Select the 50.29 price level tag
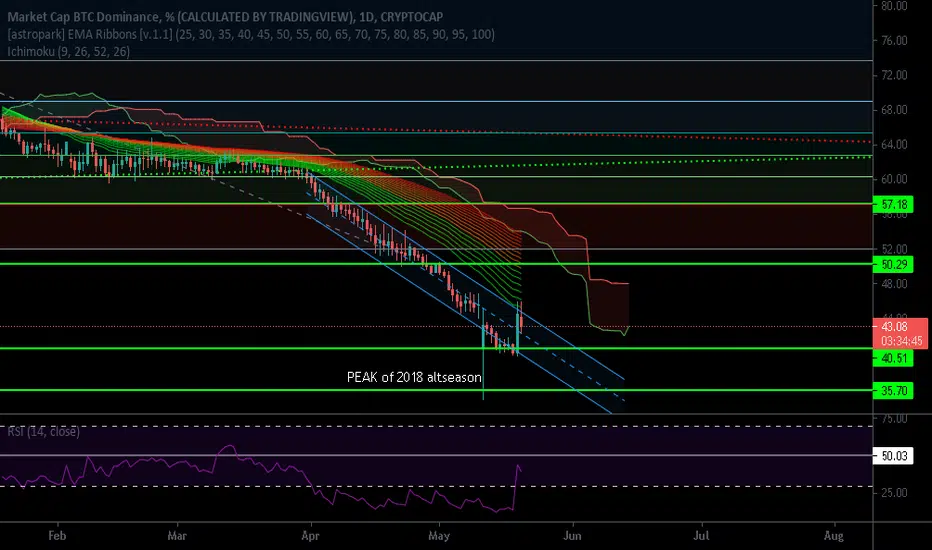The width and height of the screenshot is (932, 550). coord(893,264)
